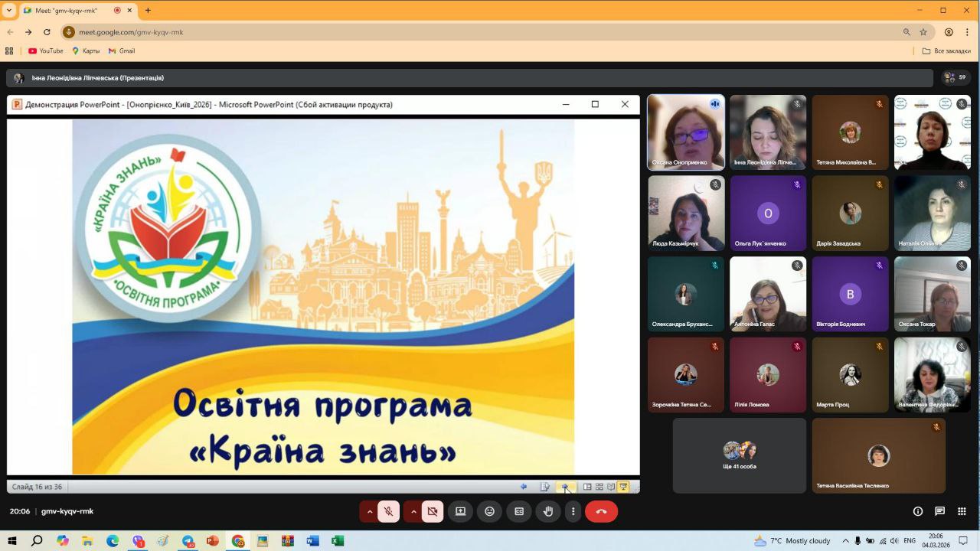Open the Reading View icon in PowerPoint

(x=609, y=486)
